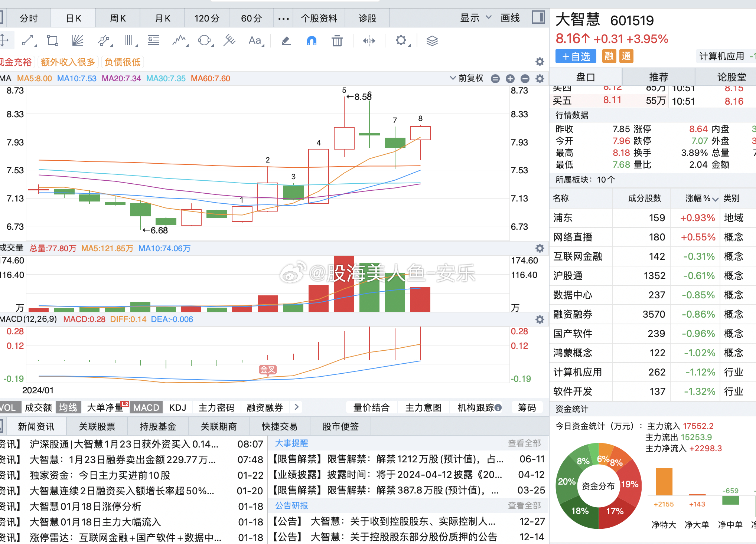Click the layers stack icon in toolbar
Image resolution: width=756 pixels, height=544 pixels.
tap(432, 40)
